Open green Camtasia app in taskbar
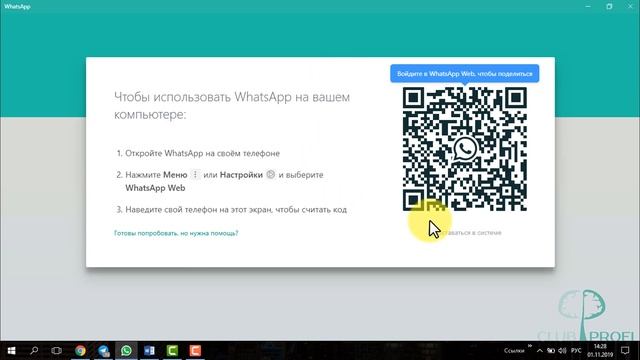 click(172, 351)
